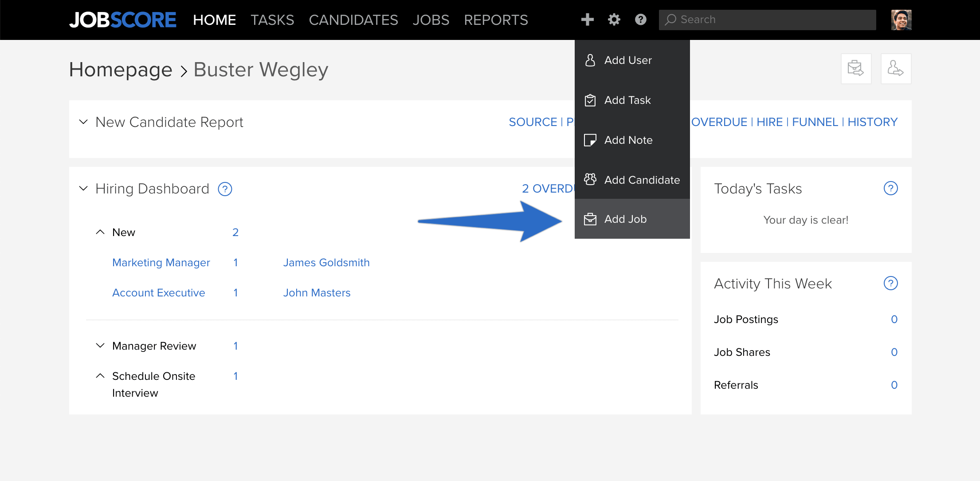Open the TASKS tab
Screen dimensions: 980x481
272,20
